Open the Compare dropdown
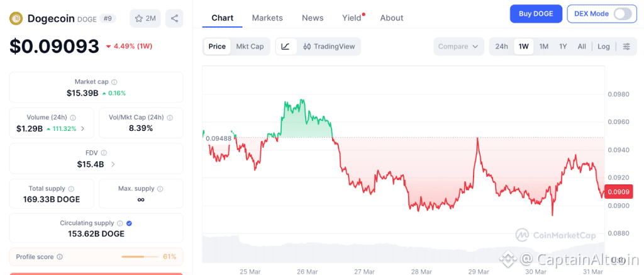 click(x=458, y=47)
